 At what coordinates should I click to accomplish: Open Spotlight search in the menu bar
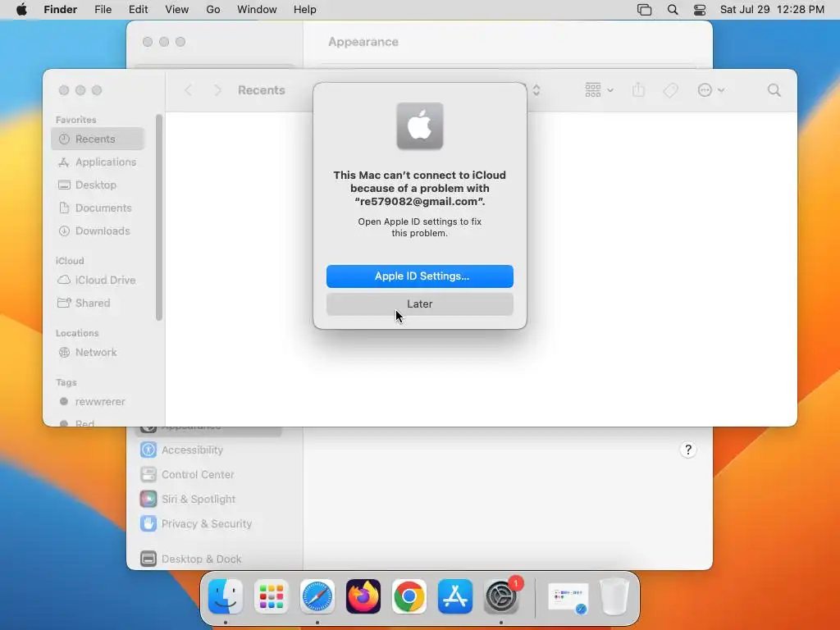pos(673,10)
